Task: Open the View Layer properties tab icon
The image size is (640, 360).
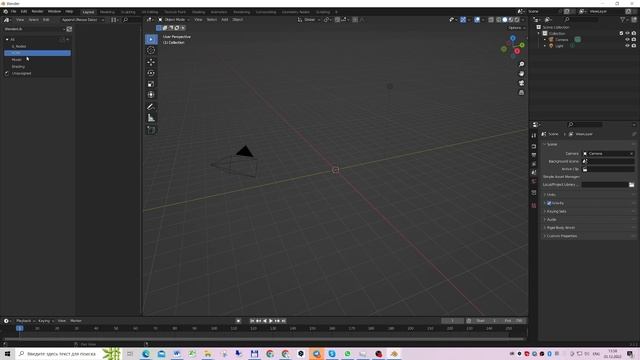Action: pyautogui.click(x=533, y=164)
